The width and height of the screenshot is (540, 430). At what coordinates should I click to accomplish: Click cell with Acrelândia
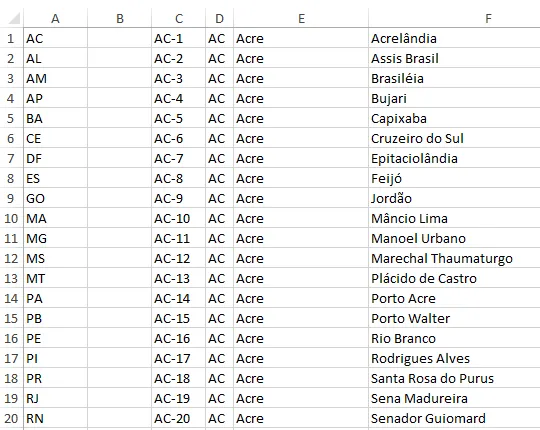pos(454,38)
